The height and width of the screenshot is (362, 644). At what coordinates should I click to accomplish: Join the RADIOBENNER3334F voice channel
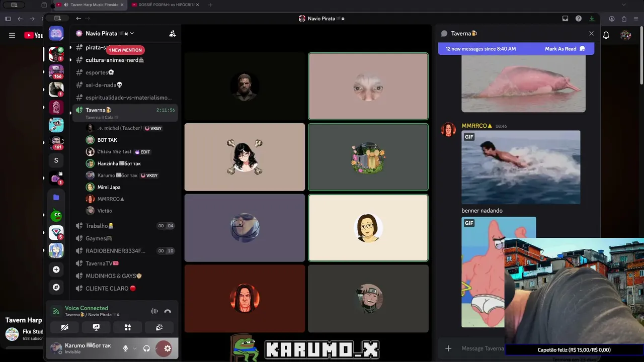(125, 251)
